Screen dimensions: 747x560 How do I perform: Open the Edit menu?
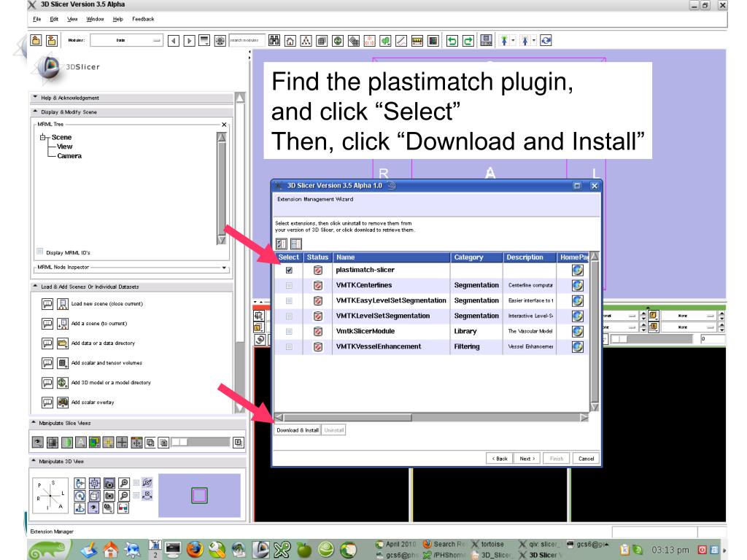coord(54,19)
